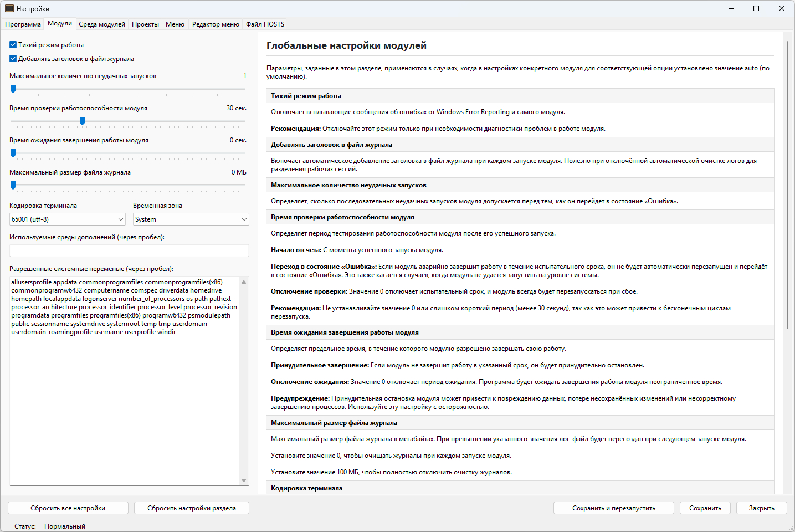Open the 'Файл HOSTS' tab
This screenshot has height=532, width=795.
[x=265, y=24]
